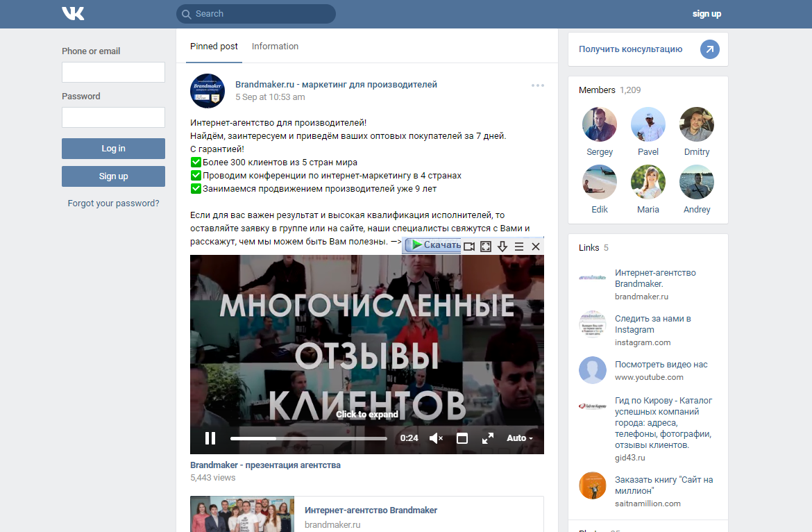Open the video title Brandmaker - презентация агентства
The width and height of the screenshot is (812, 532).
click(x=265, y=465)
